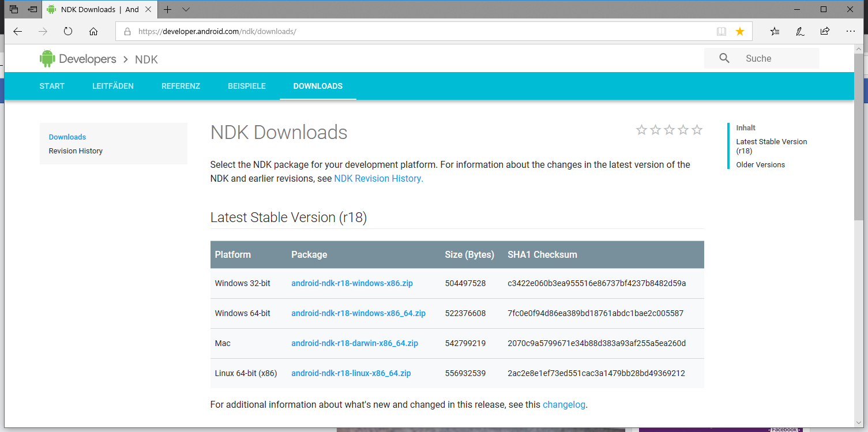The height and width of the screenshot is (432, 868).
Task: Download android-ndk-r18-windows-x86_64.zip
Action: (358, 313)
